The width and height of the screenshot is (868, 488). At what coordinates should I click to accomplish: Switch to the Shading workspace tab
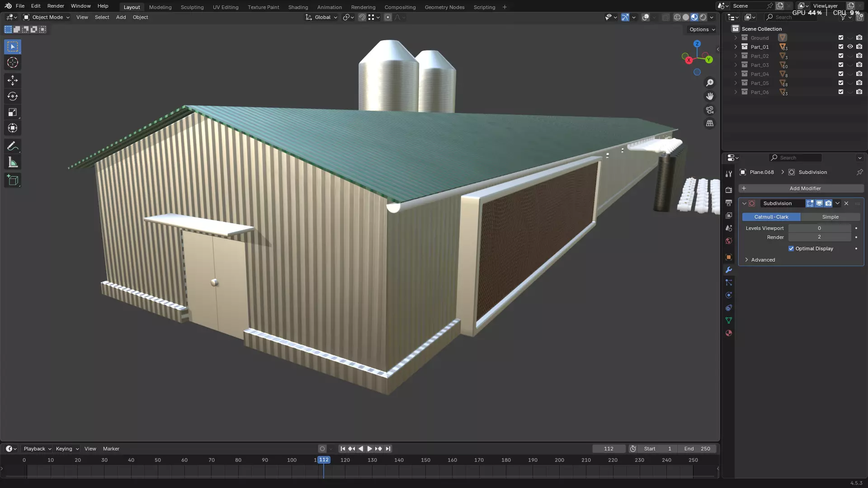(x=298, y=7)
